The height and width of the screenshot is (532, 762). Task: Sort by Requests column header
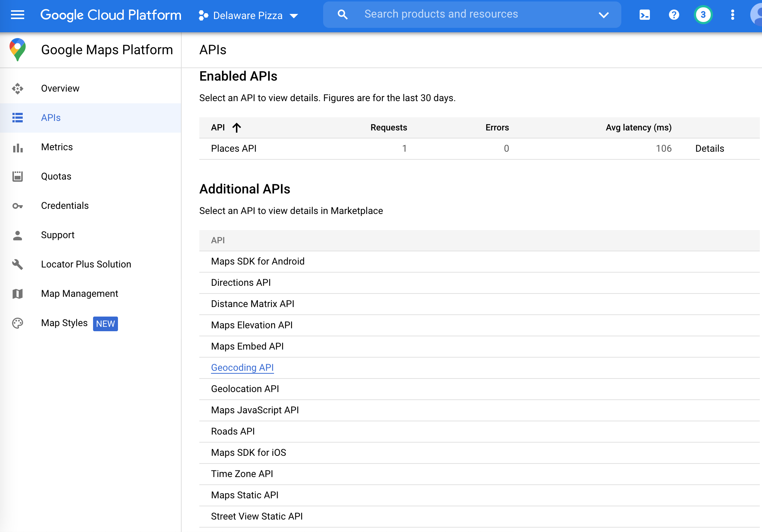point(389,128)
